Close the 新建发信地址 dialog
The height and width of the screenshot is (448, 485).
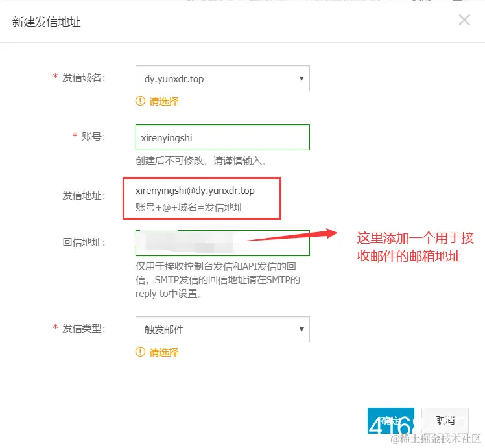[464, 20]
